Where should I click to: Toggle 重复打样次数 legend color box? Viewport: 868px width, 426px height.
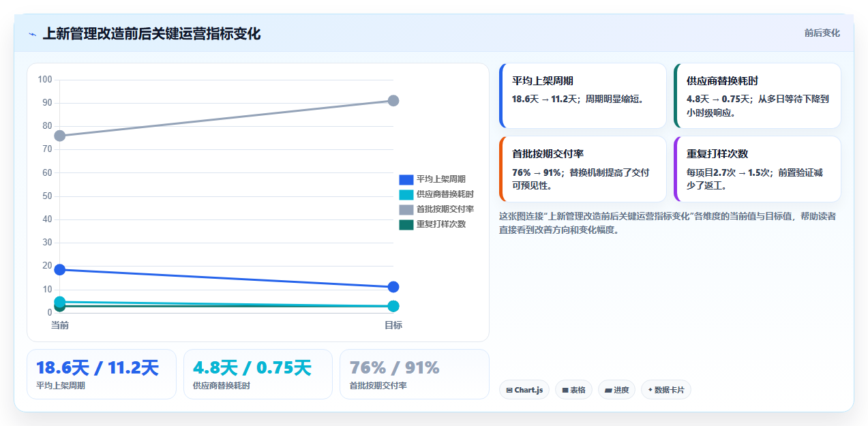click(x=406, y=224)
